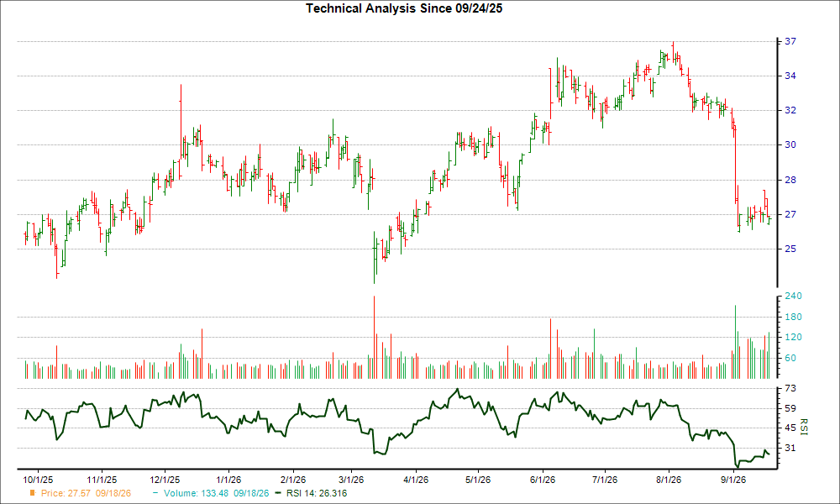Select the 9/1/26 date axis label
The width and height of the screenshot is (840, 504).
[x=732, y=480]
